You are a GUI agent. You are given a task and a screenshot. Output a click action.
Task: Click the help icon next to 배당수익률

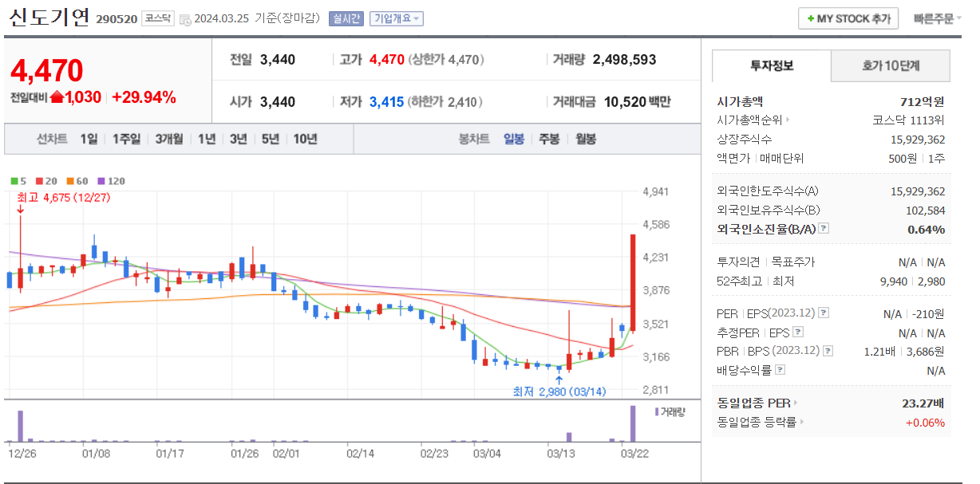780,370
